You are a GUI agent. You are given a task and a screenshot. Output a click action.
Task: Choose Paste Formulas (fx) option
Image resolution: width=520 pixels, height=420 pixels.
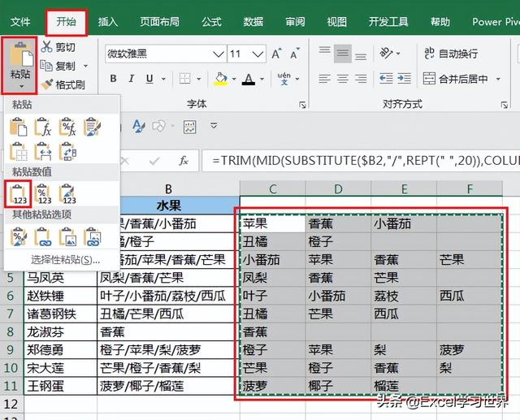pyautogui.click(x=43, y=127)
